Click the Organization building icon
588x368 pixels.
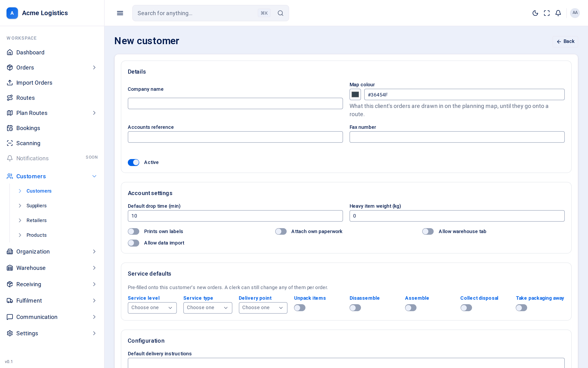pos(10,251)
